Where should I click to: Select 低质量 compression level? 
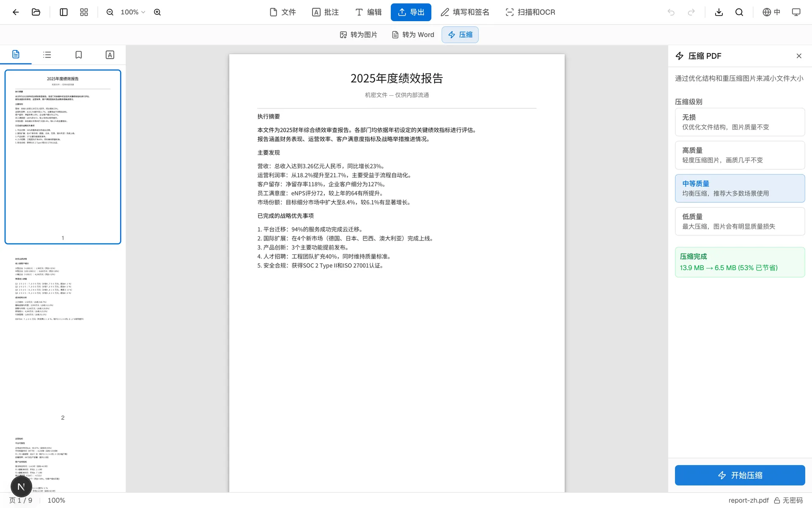coord(740,221)
